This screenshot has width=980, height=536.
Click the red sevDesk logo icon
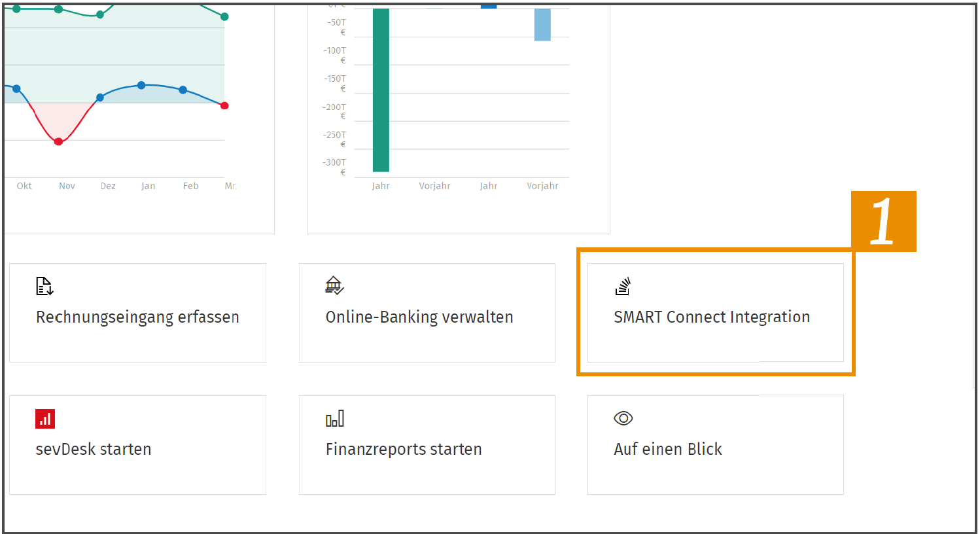coord(45,419)
